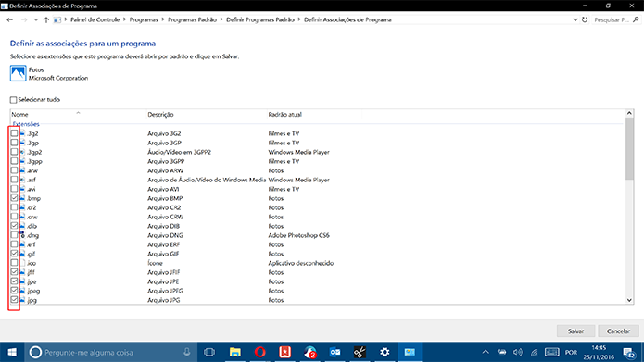The height and width of the screenshot is (362, 644).
Task: Open Snipping Tool scissors in taskbar
Action: pyautogui.click(x=360, y=352)
